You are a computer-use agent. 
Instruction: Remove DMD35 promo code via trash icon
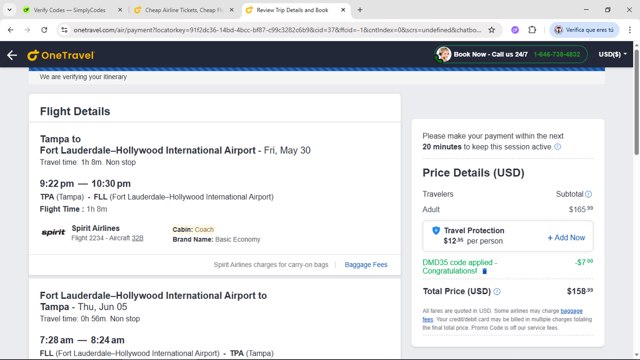coord(484,271)
